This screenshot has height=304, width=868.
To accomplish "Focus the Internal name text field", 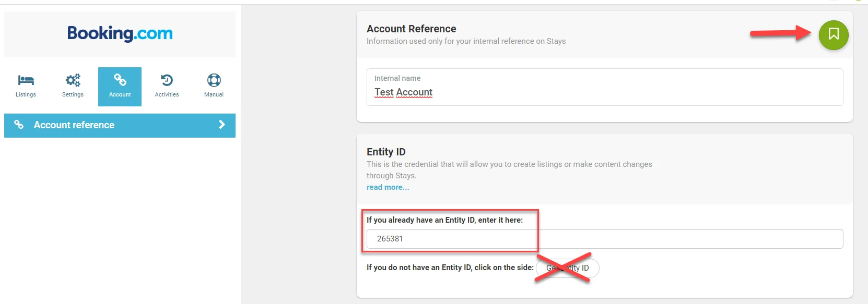I will coord(604,93).
